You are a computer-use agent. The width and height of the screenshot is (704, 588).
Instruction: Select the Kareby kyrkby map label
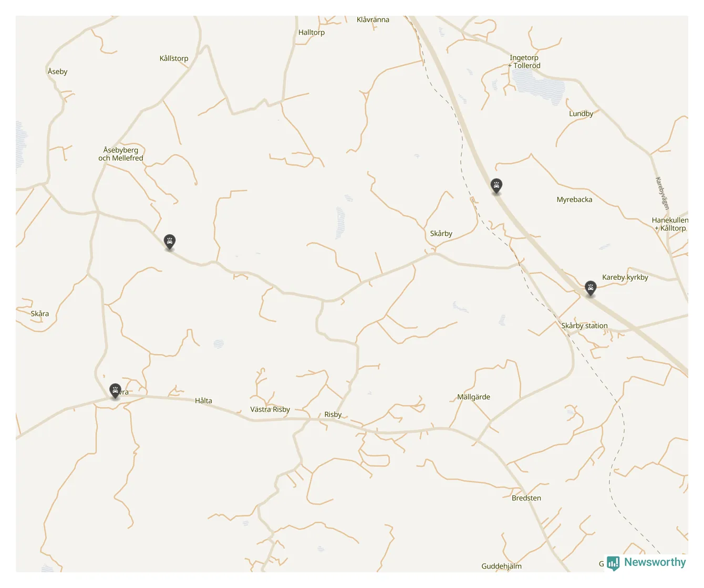625,277
